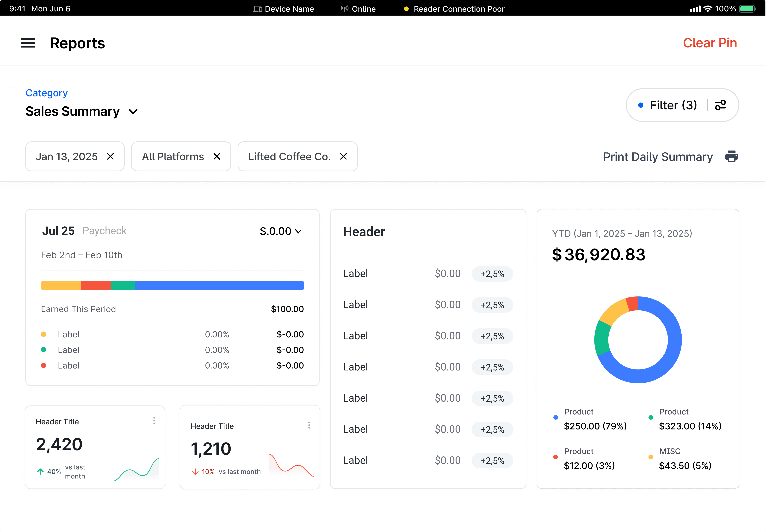Viewport: 766px width, 532px height.
Task: Click the filter sliders icon
Action: click(720, 105)
